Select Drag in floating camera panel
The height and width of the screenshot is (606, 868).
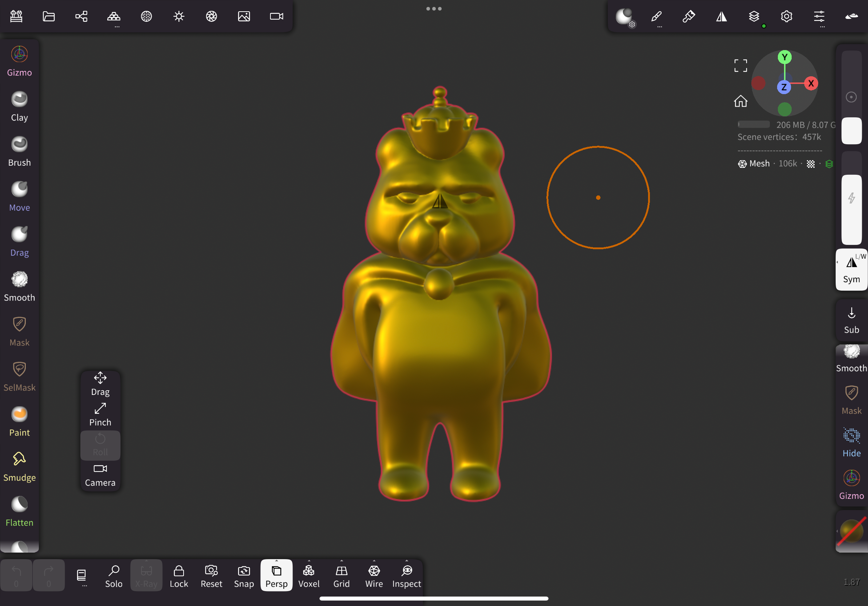coord(100,384)
